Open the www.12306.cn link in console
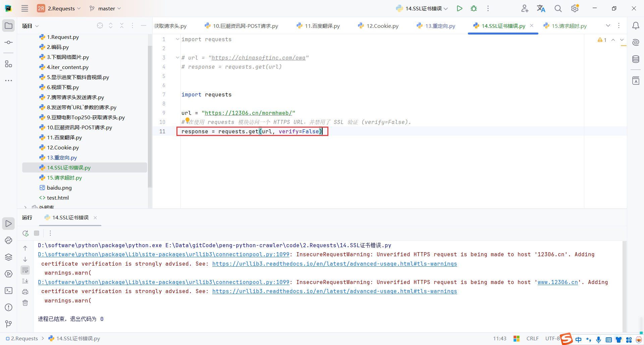 (557, 282)
